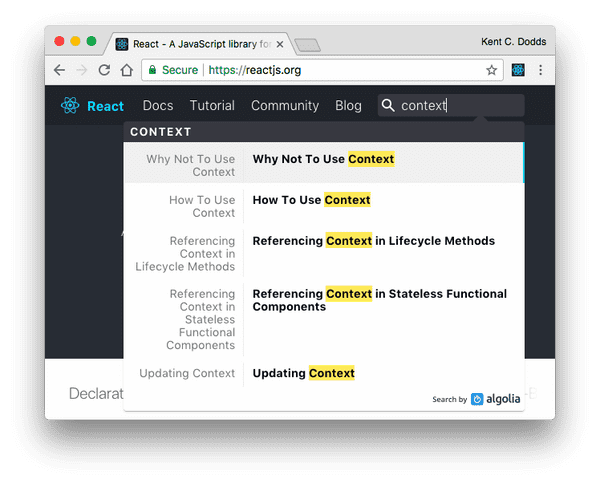This screenshot has height=484, width=600.
Task: Open the Tutorial navigation item
Action: pyautogui.click(x=212, y=106)
